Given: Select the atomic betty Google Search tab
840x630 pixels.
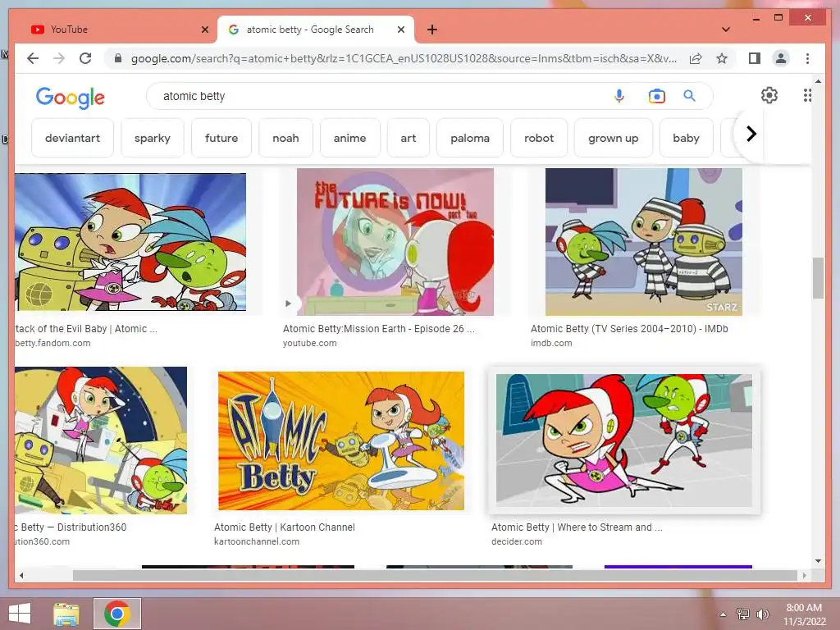Looking at the screenshot, I should [x=315, y=30].
